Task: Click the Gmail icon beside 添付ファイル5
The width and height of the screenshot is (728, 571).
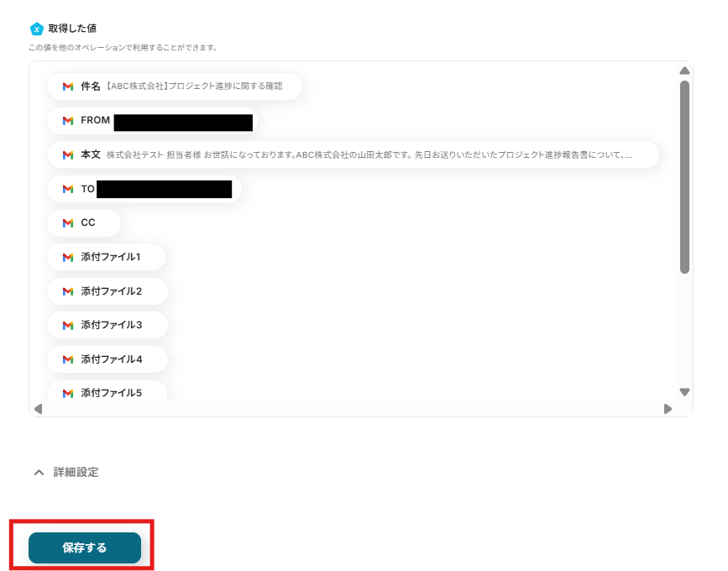Action: [x=68, y=394]
